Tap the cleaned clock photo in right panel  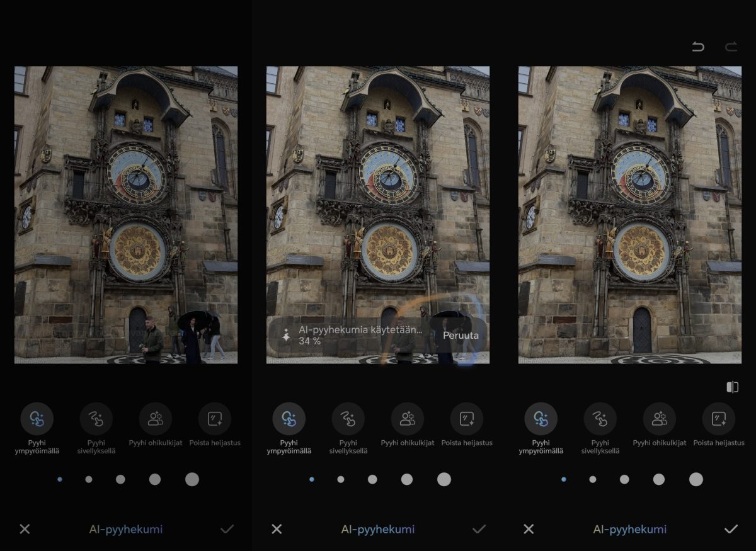click(x=629, y=214)
